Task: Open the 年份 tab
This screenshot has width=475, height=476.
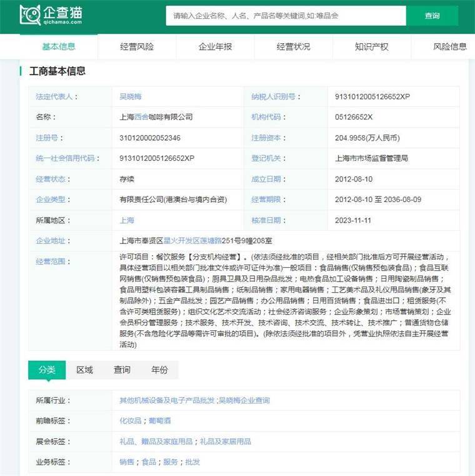Action: click(x=159, y=370)
